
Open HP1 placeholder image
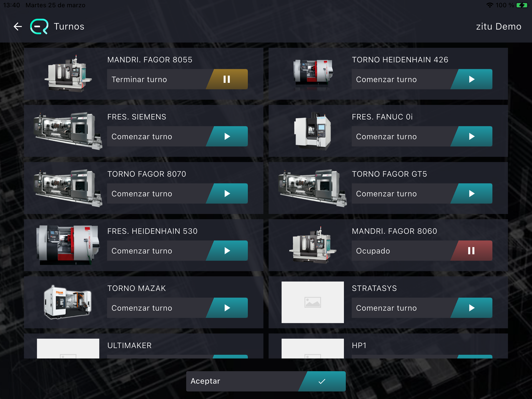[313, 349]
